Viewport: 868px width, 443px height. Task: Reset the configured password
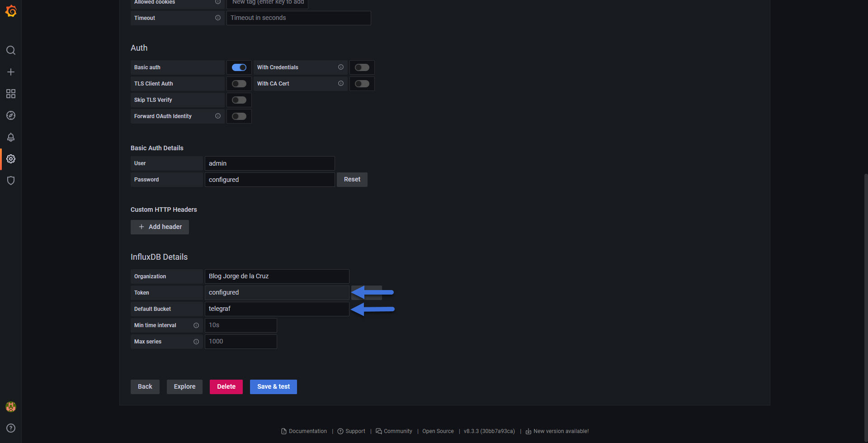(352, 180)
